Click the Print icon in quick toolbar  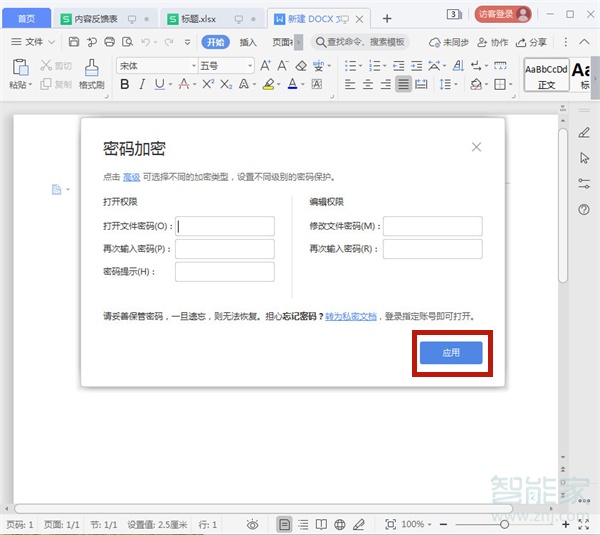tap(109, 42)
